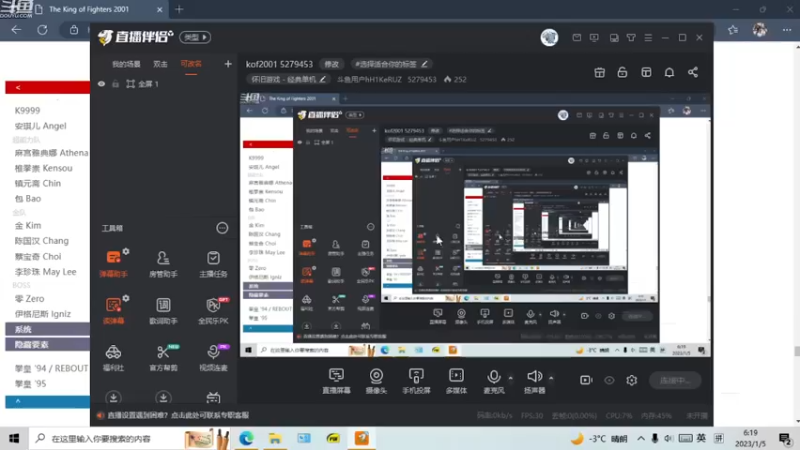Open the notification bell icon
Image resolution: width=800 pixels, height=450 pixels.
click(x=669, y=72)
